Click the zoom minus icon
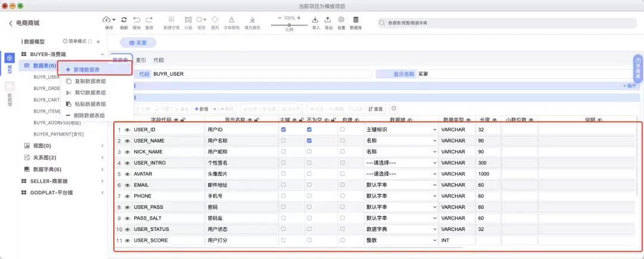This screenshot has width=644, height=259. 280,18
